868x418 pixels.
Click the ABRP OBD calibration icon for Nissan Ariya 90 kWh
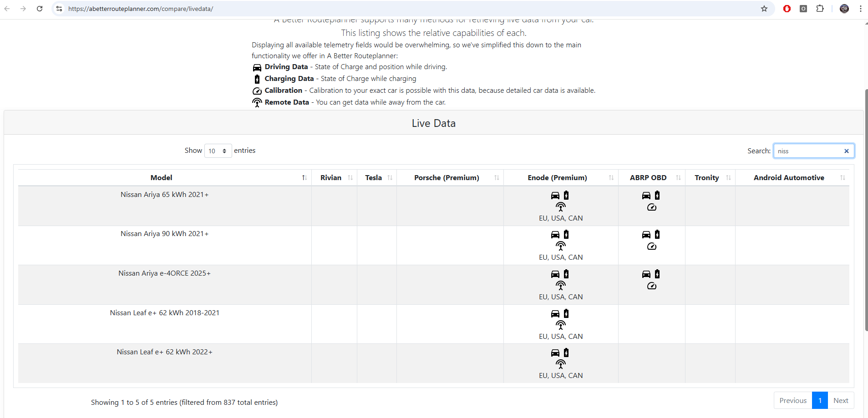click(652, 247)
